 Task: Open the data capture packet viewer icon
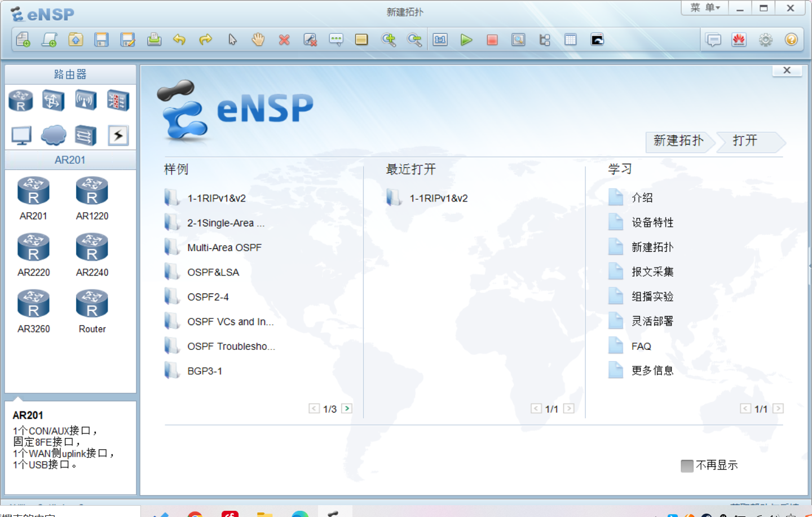518,40
